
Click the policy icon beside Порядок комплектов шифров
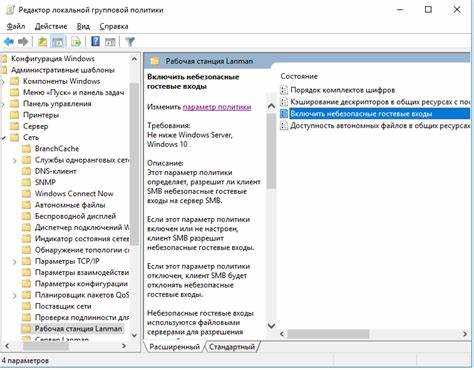tap(284, 90)
